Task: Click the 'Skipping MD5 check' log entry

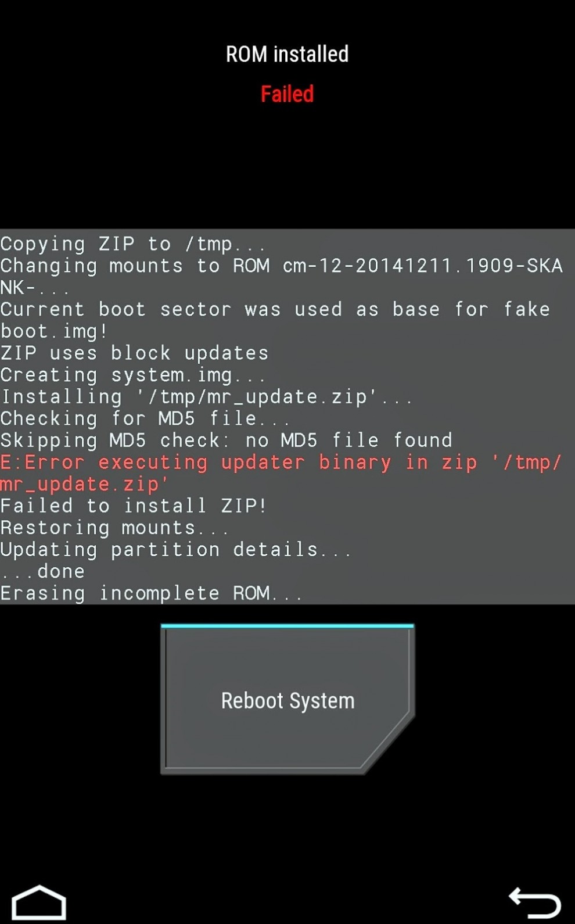Action: (226, 440)
